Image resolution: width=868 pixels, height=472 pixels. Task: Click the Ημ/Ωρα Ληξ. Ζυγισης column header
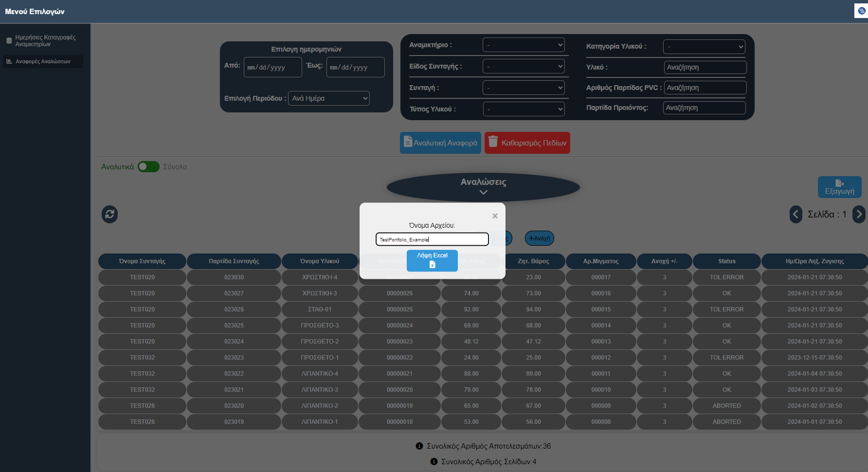tap(815, 261)
